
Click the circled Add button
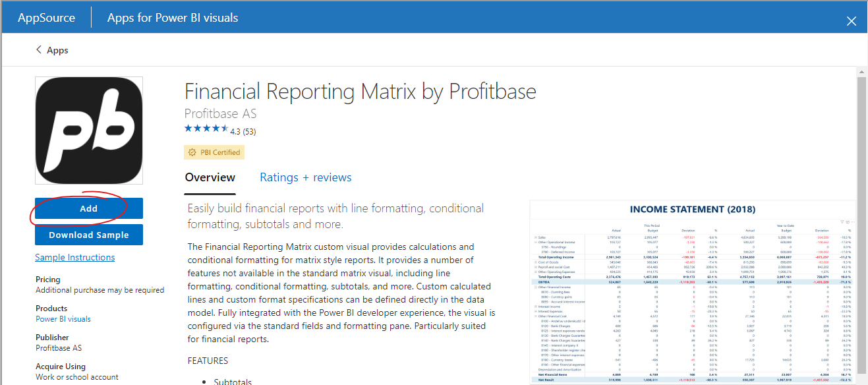(88, 208)
